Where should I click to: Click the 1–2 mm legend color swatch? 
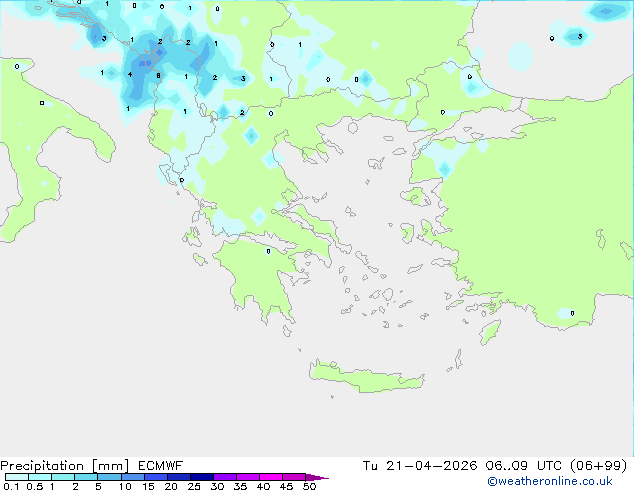click(x=63, y=477)
